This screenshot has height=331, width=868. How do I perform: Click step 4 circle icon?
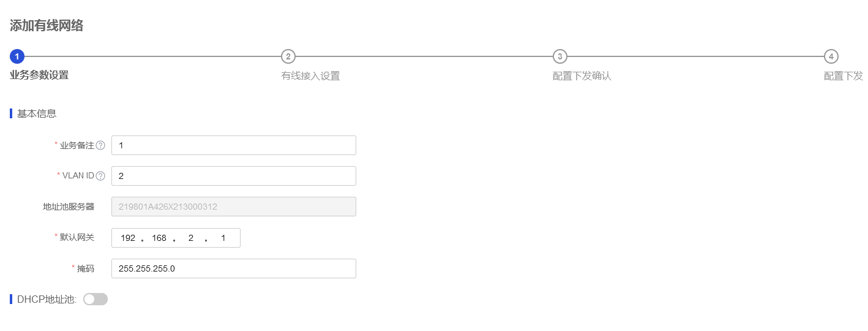pos(831,56)
